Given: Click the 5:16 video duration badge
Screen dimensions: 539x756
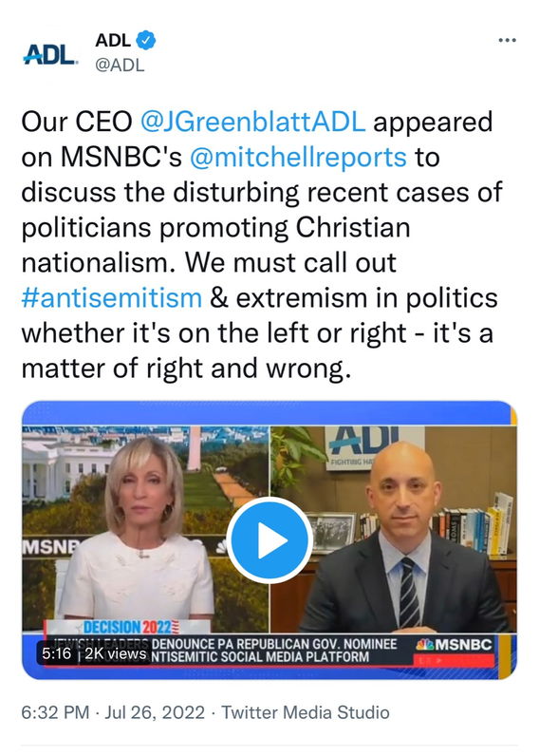Looking at the screenshot, I should 56,653.
